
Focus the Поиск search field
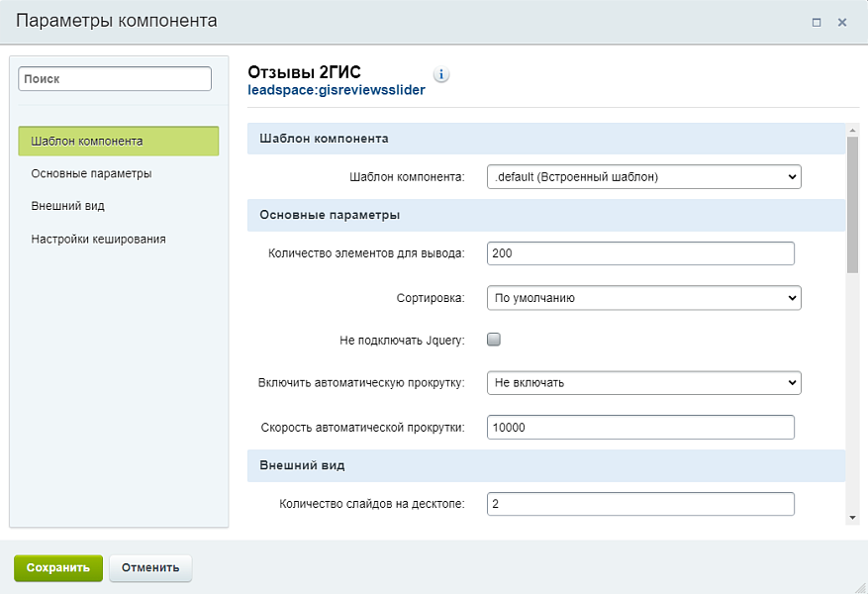coord(115,79)
